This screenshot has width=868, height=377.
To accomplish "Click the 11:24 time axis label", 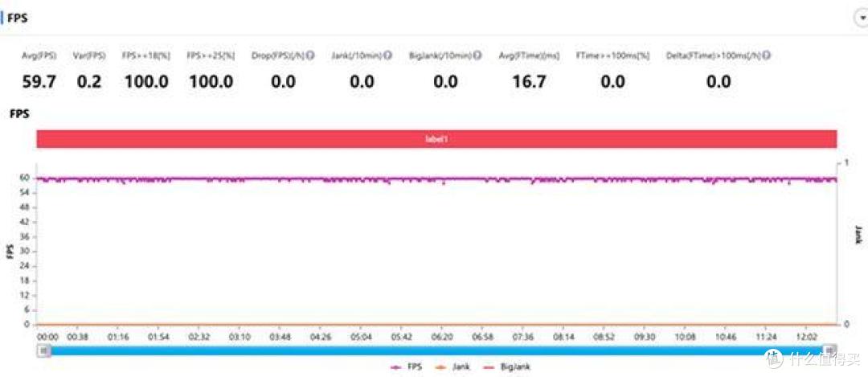I will [x=767, y=337].
